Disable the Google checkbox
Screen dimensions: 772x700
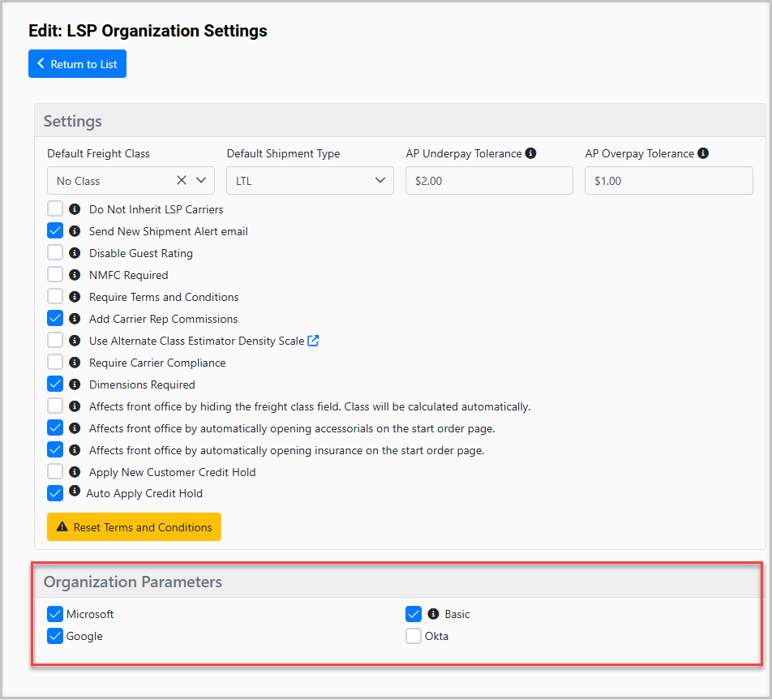click(x=54, y=636)
